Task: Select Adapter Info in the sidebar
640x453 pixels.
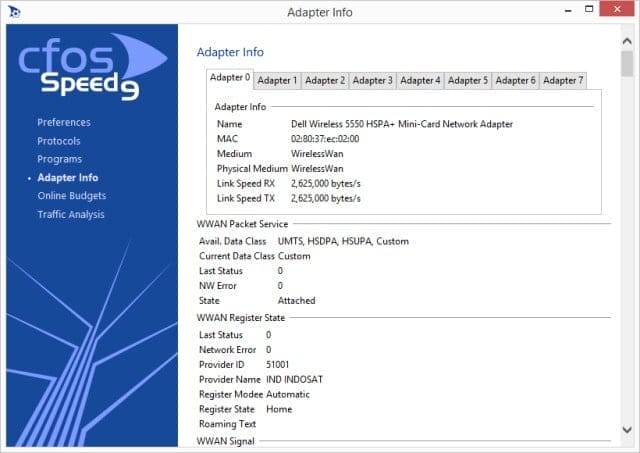Action: point(68,178)
